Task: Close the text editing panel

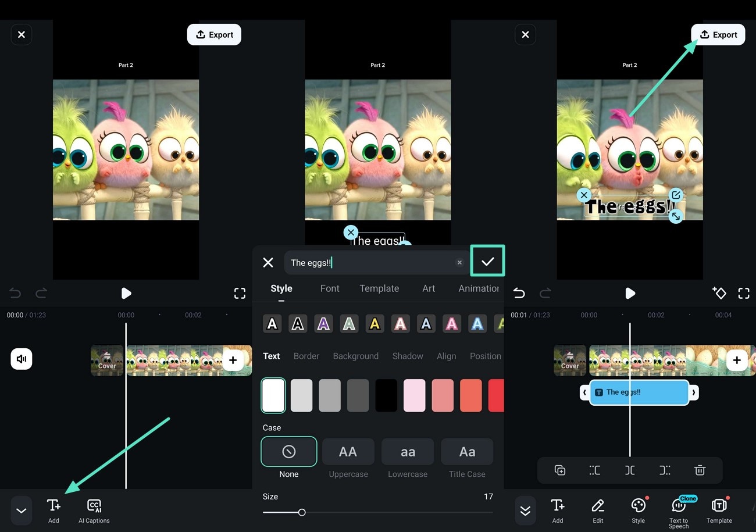Action: pos(268,263)
